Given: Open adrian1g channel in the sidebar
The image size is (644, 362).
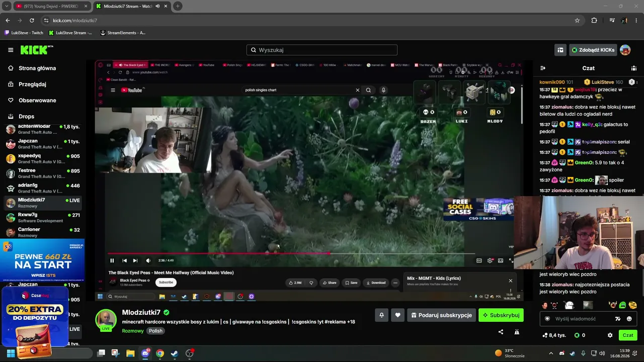Looking at the screenshot, I should [x=42, y=188].
